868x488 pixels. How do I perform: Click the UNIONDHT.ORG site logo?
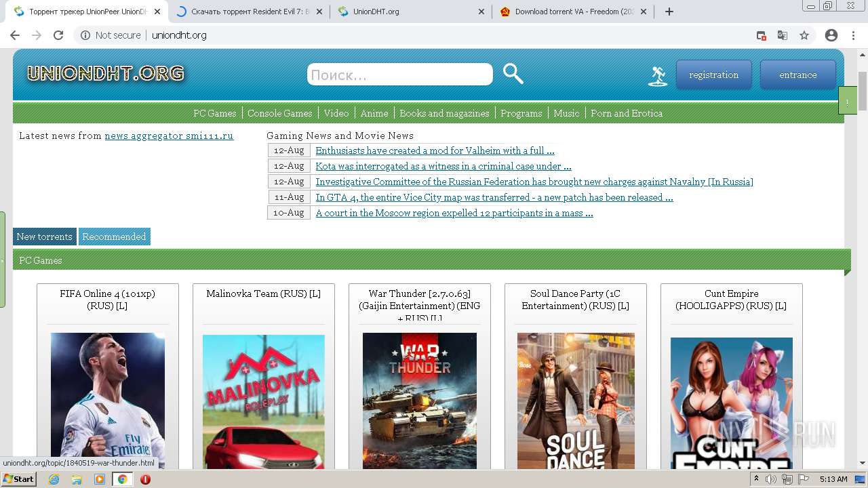(106, 73)
